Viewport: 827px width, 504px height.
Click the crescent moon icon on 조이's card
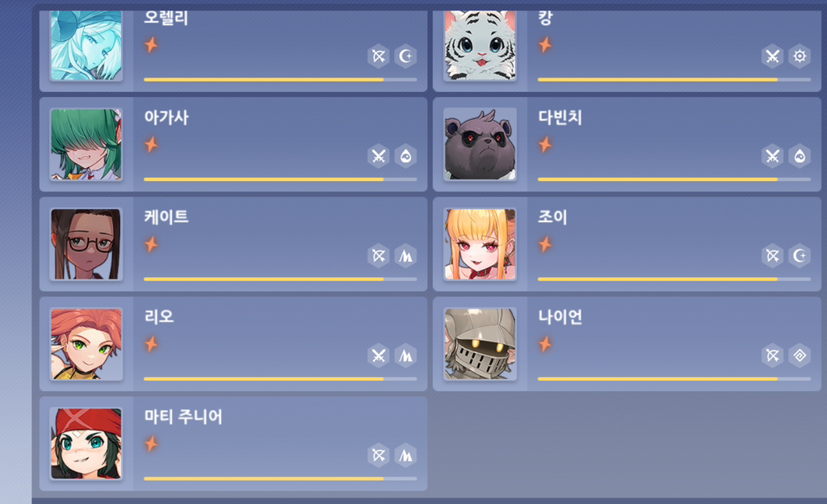point(800,256)
